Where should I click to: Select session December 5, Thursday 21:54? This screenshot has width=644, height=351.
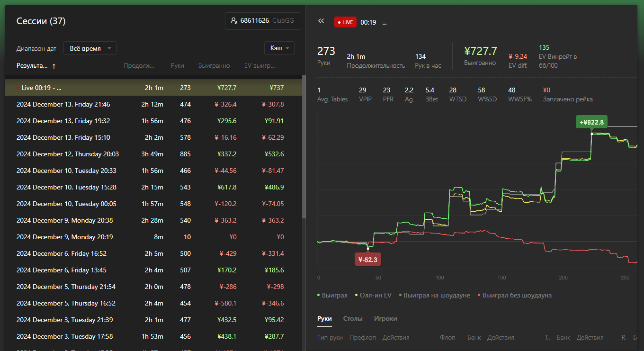153,287
